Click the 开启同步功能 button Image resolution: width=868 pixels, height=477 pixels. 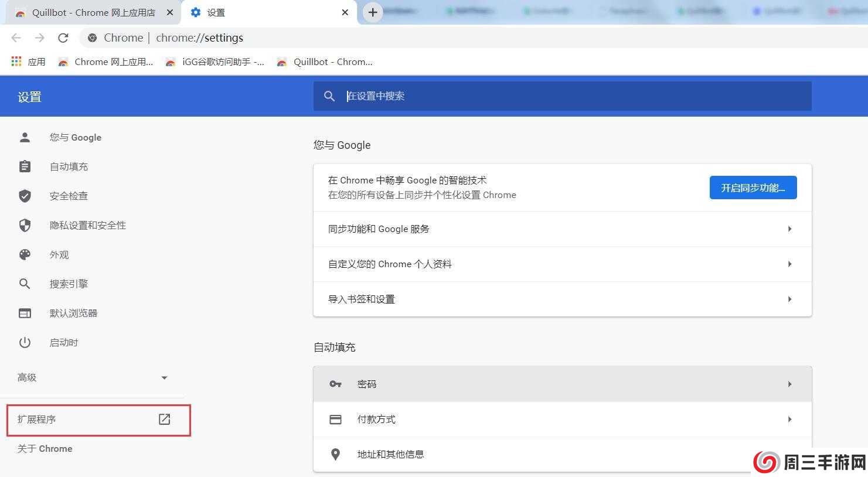[x=753, y=188]
